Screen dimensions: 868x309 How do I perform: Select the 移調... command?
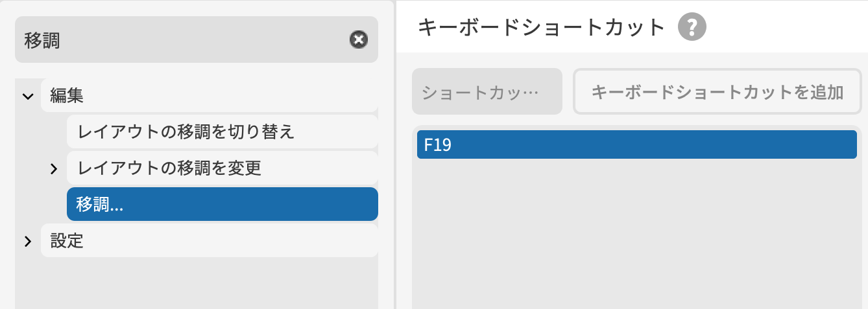pyautogui.click(x=222, y=205)
